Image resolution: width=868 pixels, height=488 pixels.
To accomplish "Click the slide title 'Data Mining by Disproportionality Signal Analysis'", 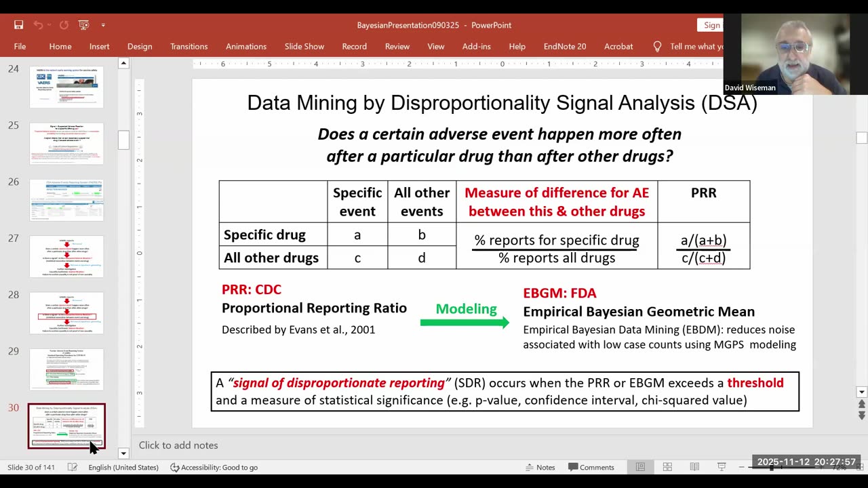I will tap(502, 103).
